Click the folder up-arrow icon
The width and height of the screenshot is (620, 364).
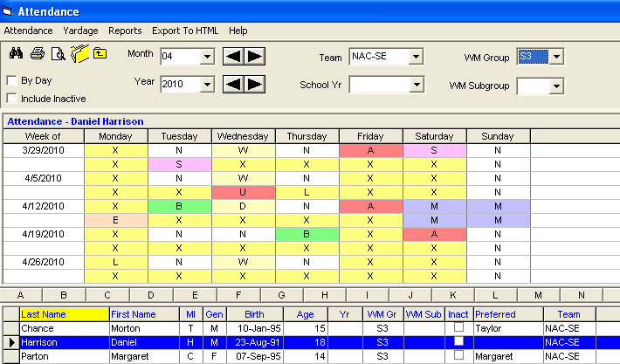coord(100,54)
